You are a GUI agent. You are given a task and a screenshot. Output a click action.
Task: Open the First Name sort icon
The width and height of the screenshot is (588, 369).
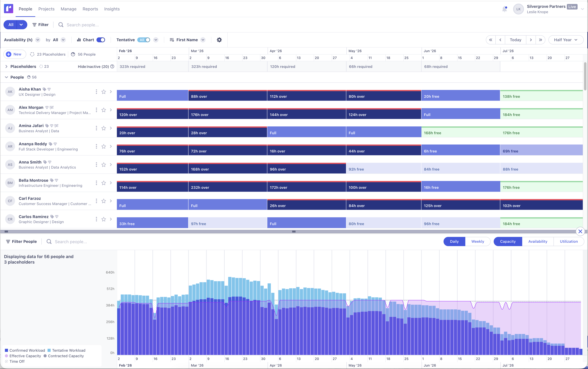click(172, 40)
